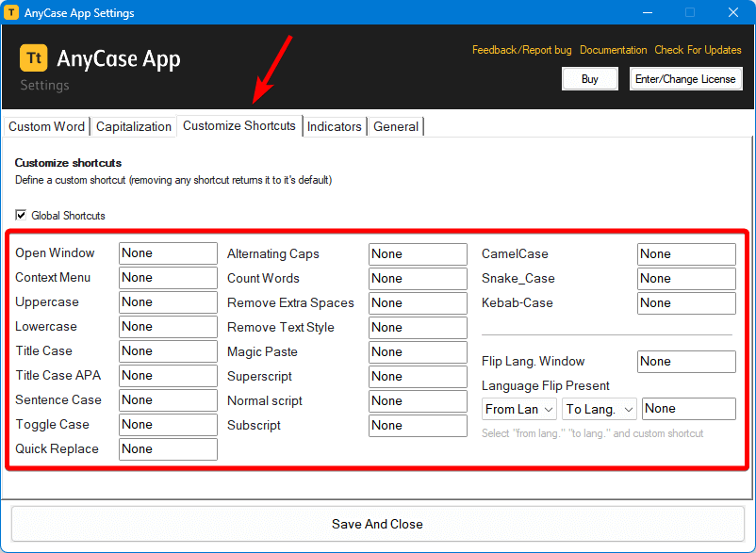The width and height of the screenshot is (756, 553).
Task: Focus the Remove Text Style shortcut field
Action: [x=418, y=328]
